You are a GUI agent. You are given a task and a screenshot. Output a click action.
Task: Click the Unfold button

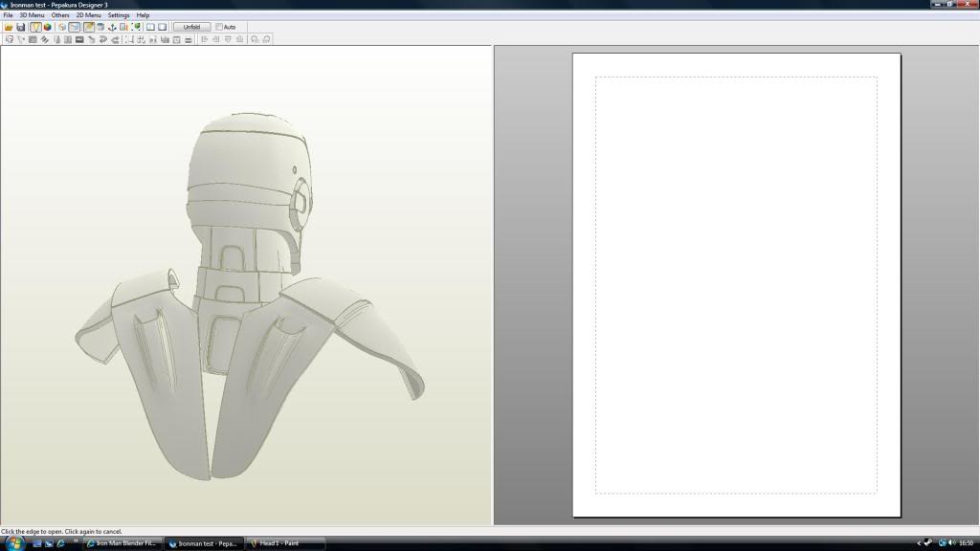click(191, 28)
